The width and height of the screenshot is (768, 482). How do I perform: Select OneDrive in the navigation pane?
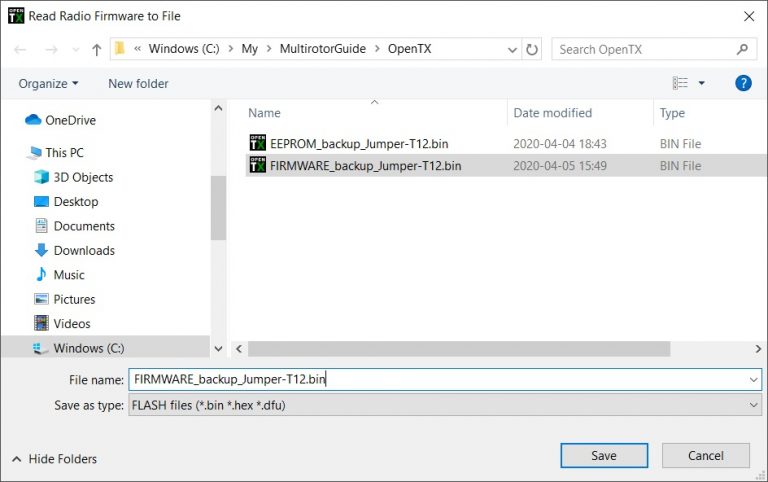coord(71,120)
